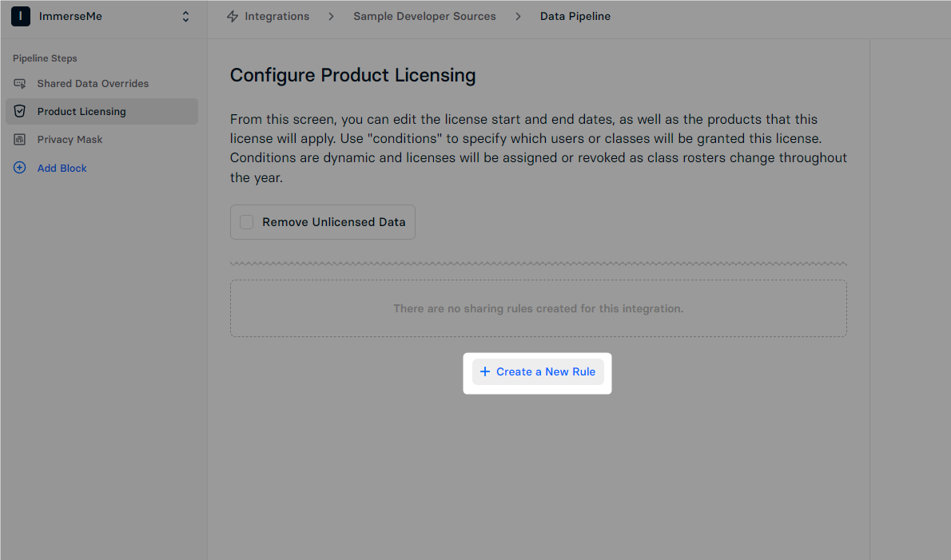Click the Add Block plus icon

[20, 168]
